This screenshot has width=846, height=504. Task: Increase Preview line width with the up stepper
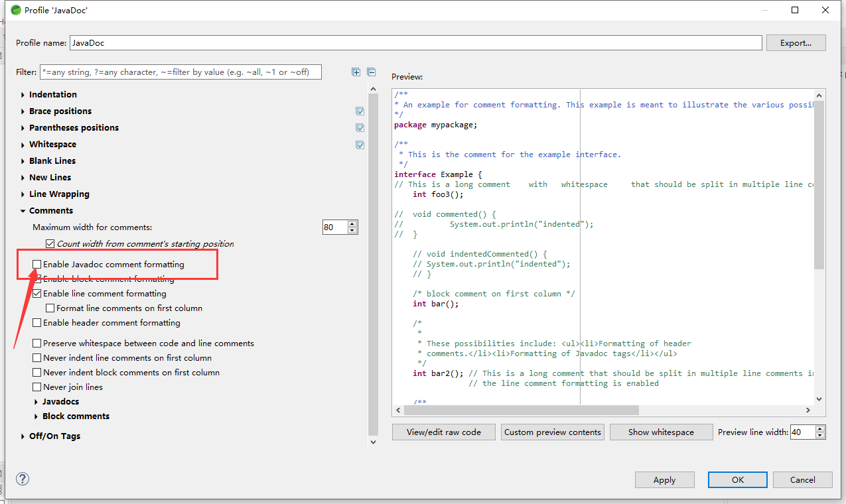[x=819, y=428]
